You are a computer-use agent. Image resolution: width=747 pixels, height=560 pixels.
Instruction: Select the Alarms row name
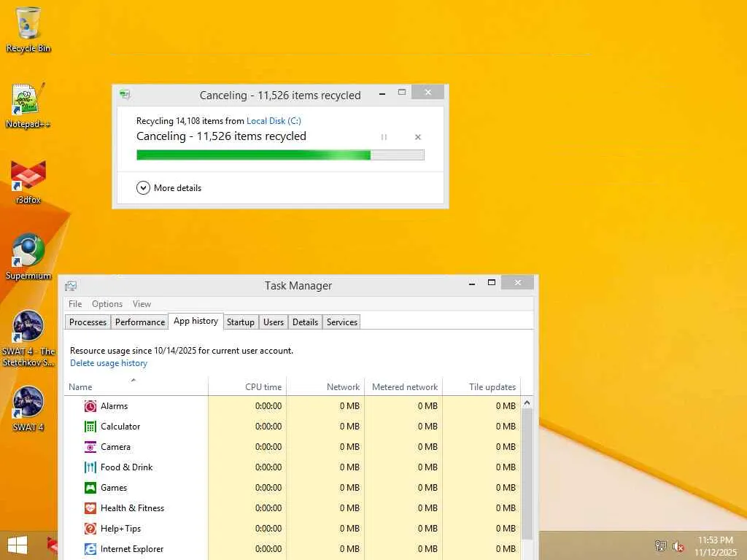point(115,406)
